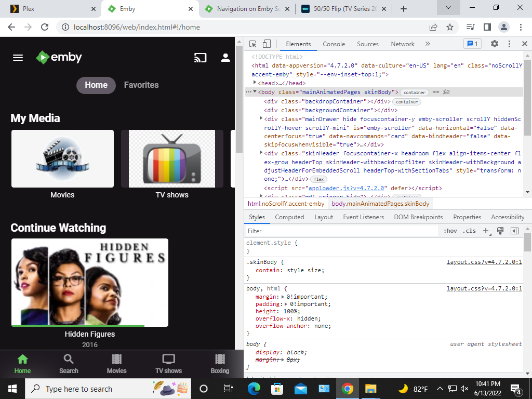The width and height of the screenshot is (532, 399).
Task: Switch to the Console tab in DevTools
Action: 334,44
